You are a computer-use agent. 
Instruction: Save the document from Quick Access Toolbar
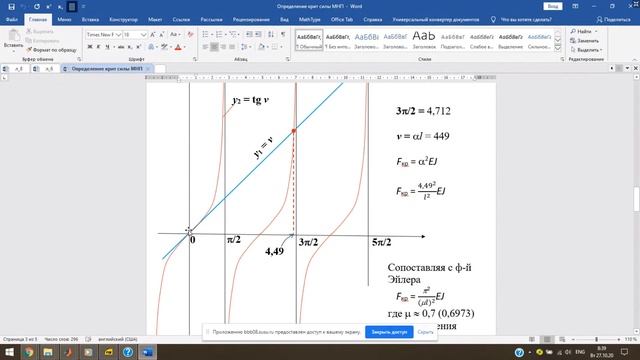[11, 7]
